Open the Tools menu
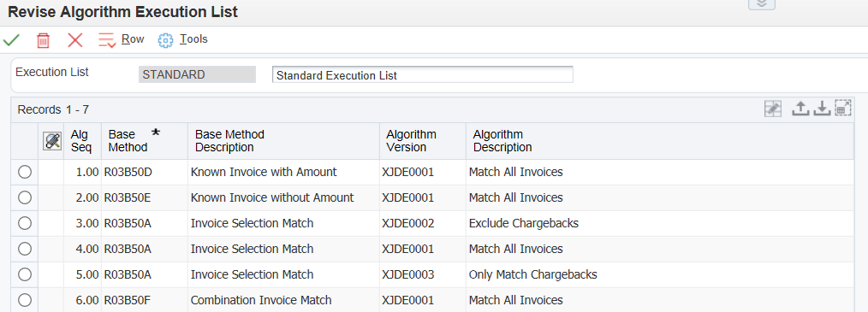Viewport: 868px width, 312px height. 193,39
